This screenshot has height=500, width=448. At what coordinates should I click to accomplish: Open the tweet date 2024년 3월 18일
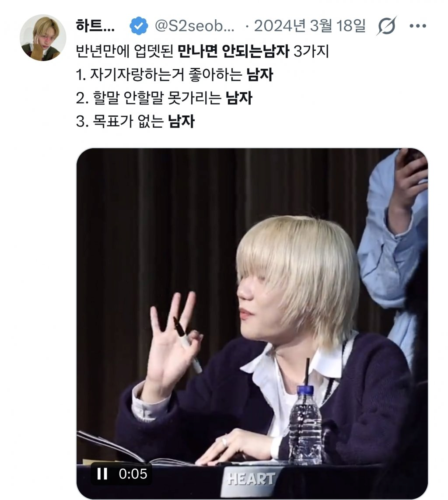coord(310,26)
